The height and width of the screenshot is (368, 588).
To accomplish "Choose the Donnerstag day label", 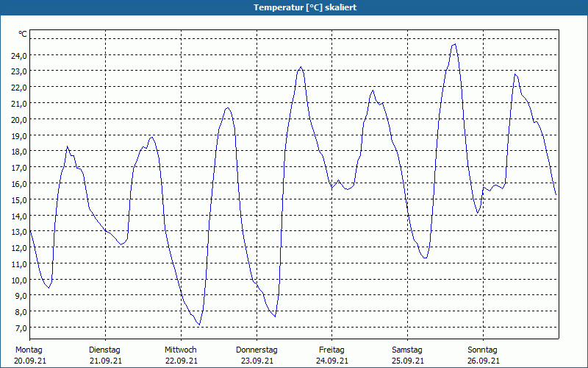I will tap(257, 350).
